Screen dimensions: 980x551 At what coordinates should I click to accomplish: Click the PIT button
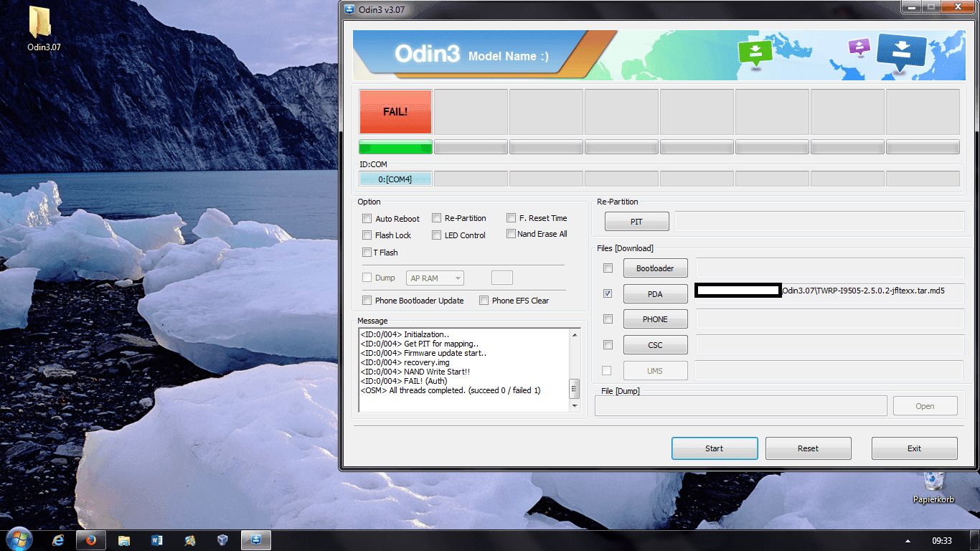coord(636,222)
